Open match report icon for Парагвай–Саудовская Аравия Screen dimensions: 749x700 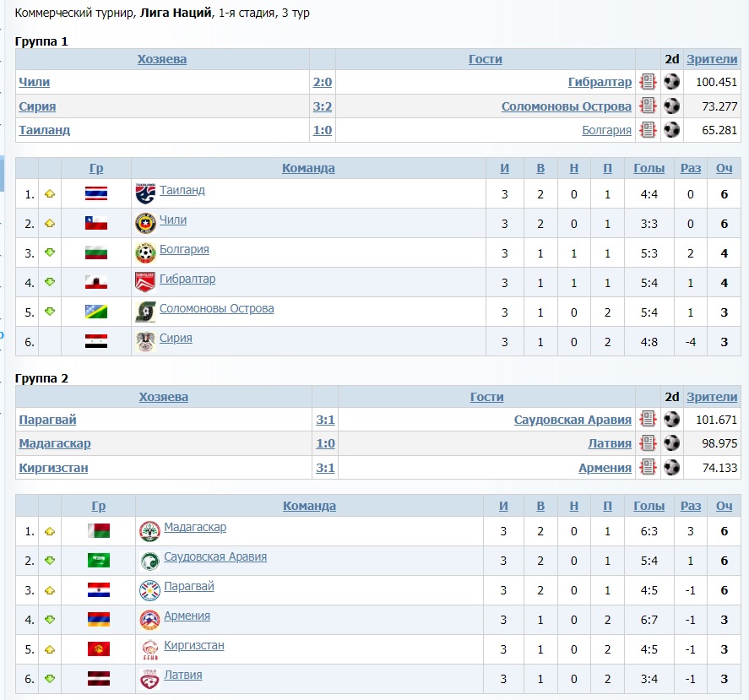tap(648, 419)
